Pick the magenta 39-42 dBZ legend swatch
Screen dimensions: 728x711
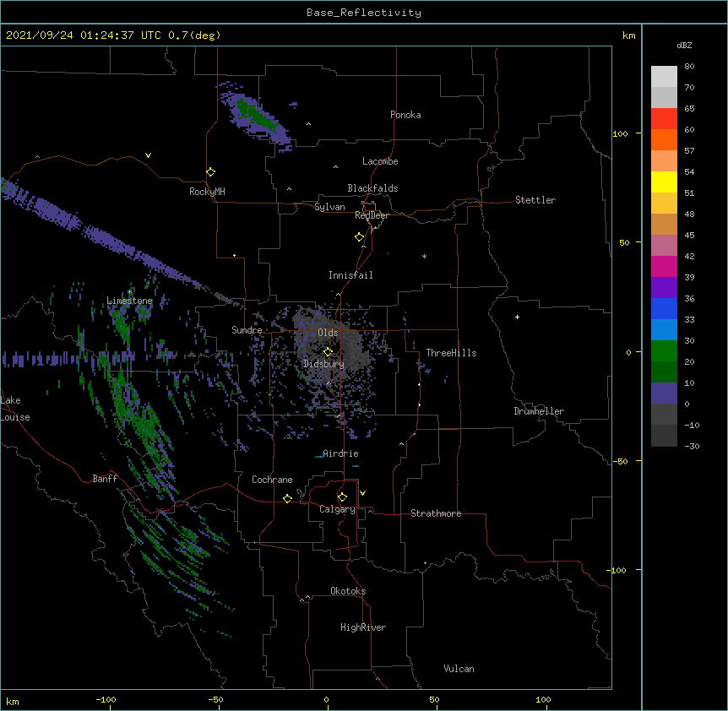click(x=664, y=266)
